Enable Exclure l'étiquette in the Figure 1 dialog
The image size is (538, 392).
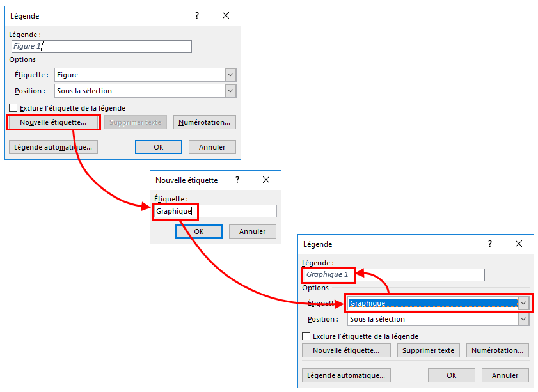coord(13,108)
